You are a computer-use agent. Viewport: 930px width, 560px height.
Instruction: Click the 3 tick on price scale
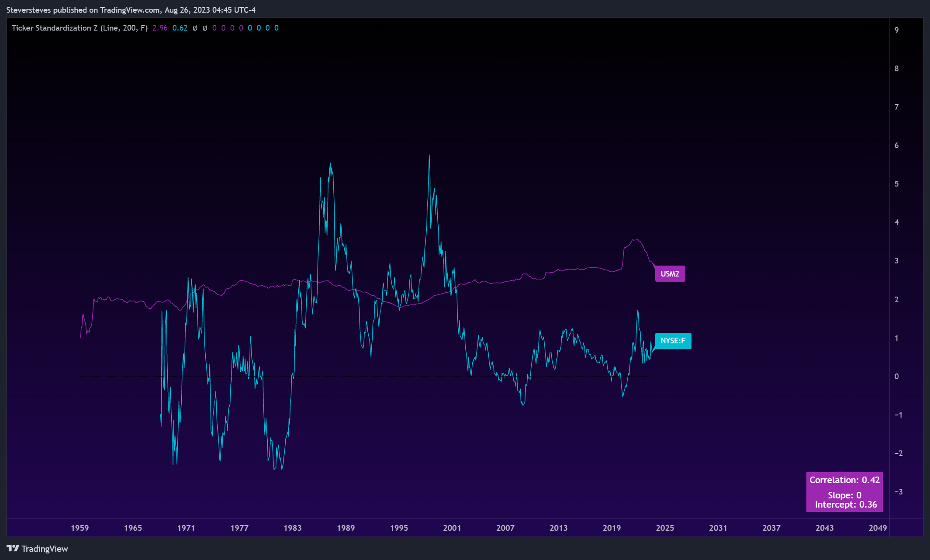[x=897, y=261]
